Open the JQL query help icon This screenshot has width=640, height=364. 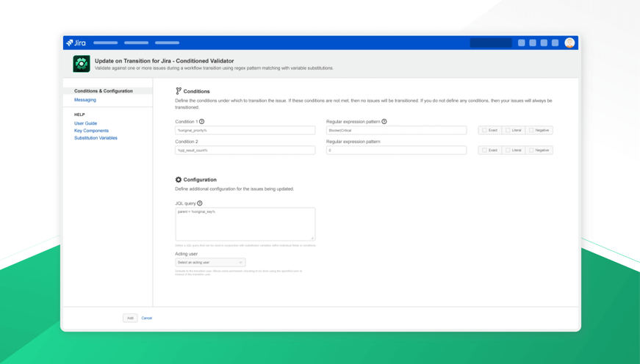click(200, 203)
